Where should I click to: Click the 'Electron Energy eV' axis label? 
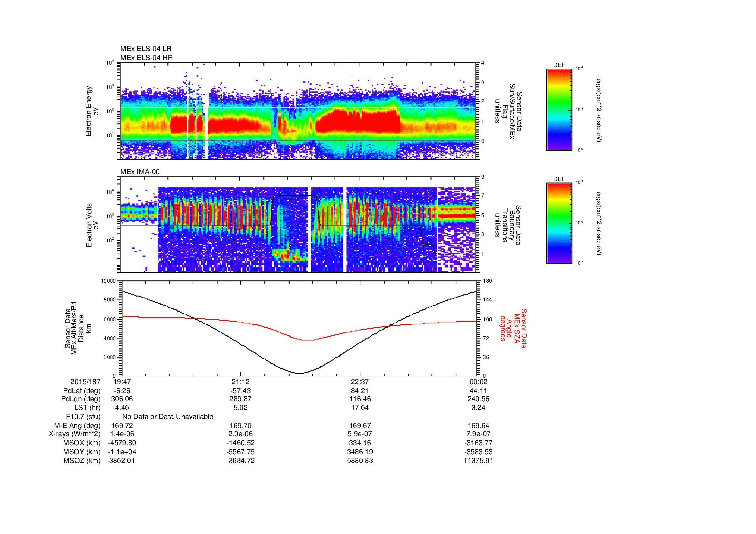tap(92, 111)
